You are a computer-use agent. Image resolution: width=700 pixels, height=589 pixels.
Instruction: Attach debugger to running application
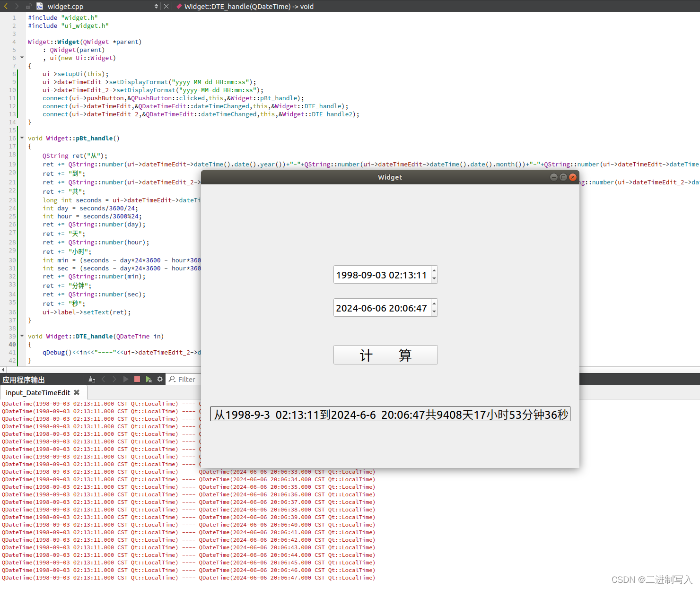(149, 379)
